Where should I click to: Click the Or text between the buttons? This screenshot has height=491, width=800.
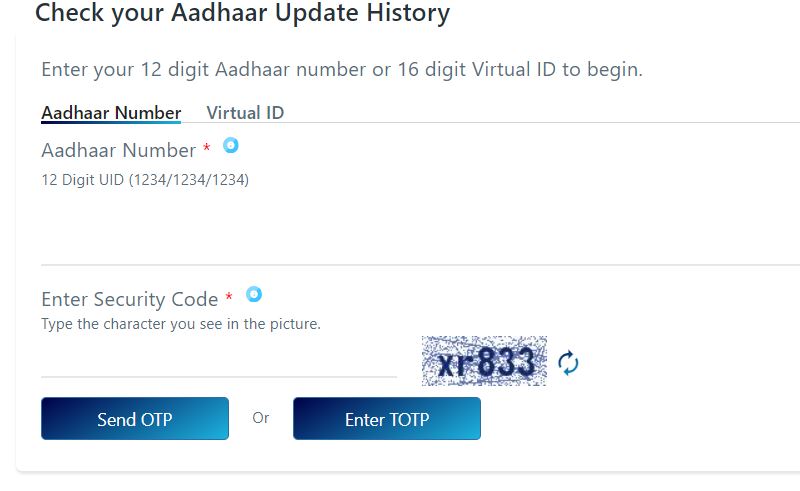coord(261,418)
